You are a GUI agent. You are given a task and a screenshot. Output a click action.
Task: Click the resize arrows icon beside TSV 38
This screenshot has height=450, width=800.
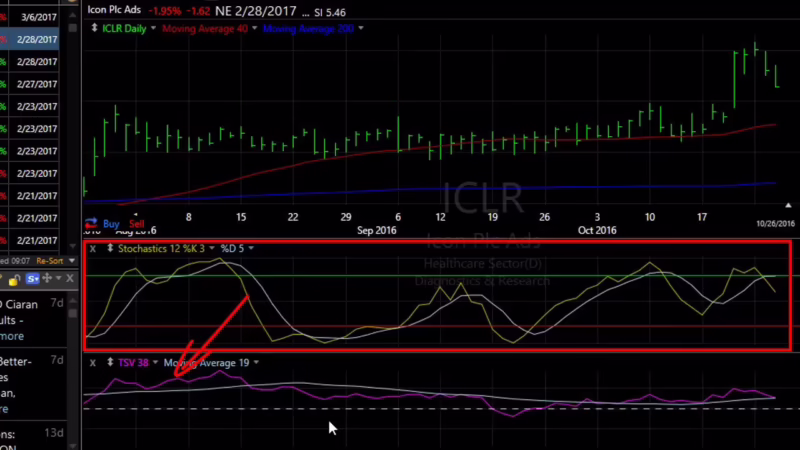pyautogui.click(x=110, y=363)
